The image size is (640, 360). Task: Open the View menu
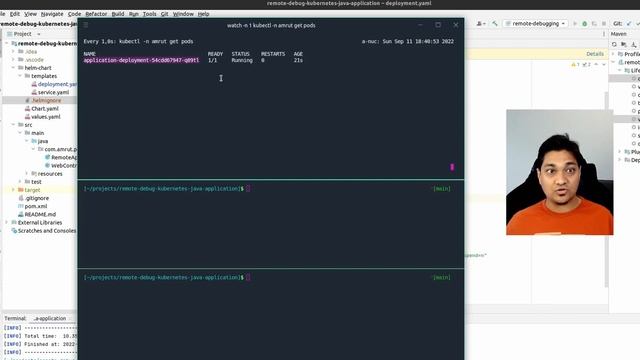pos(30,14)
